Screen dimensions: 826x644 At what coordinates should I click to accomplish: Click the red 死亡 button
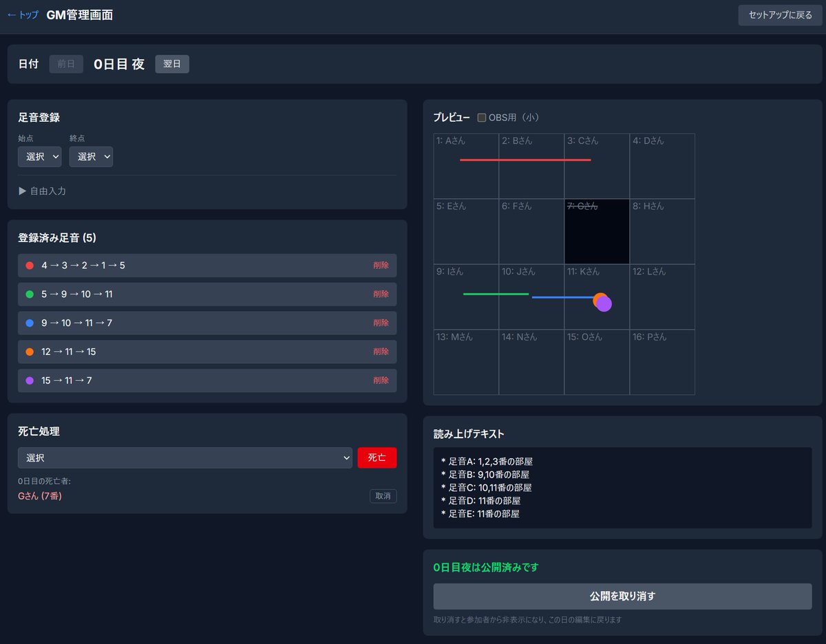point(377,458)
